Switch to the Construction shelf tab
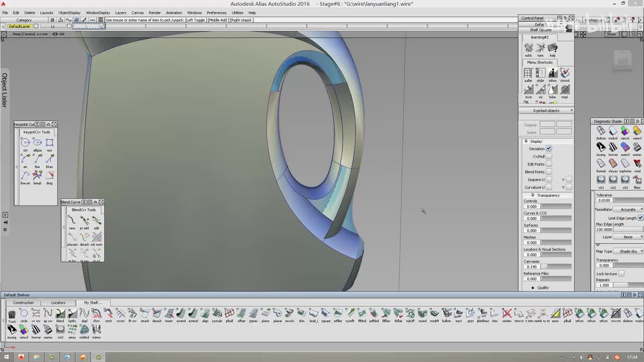Screen dimensions: 644x362 pos(23,303)
